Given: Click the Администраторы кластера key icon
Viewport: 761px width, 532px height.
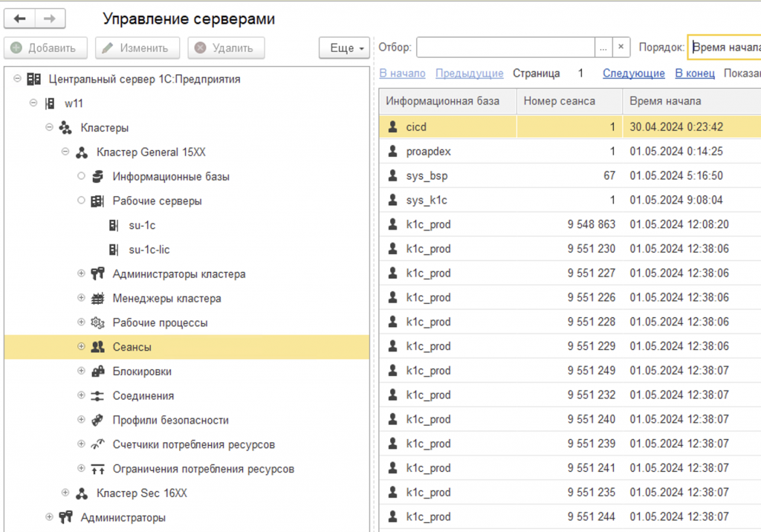Looking at the screenshot, I should coord(97,274).
